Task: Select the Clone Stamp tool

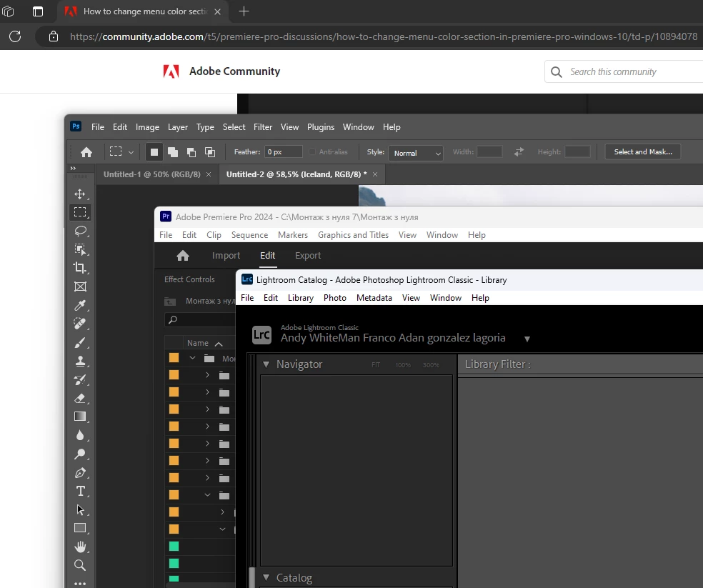Action: (80, 361)
